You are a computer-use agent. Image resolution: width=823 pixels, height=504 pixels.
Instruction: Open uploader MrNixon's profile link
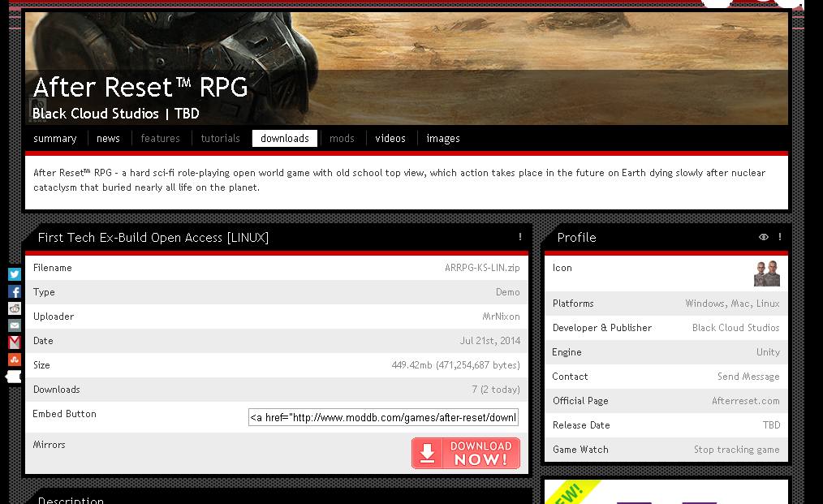coord(502,317)
